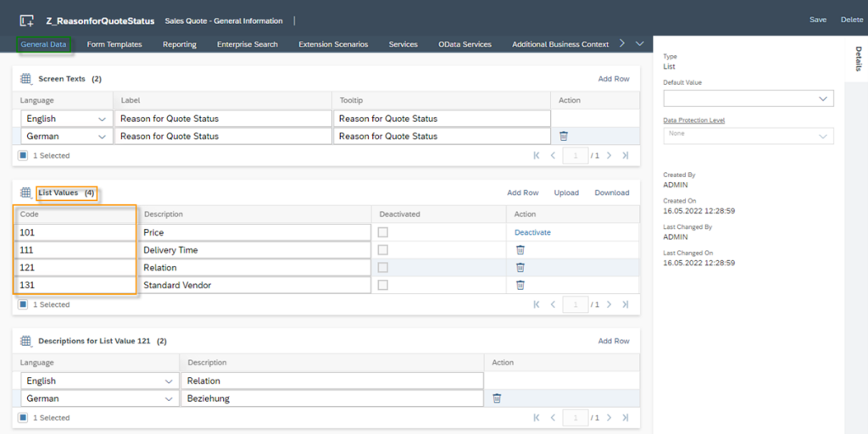Switch to the General Data tab
868x434 pixels.
44,44
